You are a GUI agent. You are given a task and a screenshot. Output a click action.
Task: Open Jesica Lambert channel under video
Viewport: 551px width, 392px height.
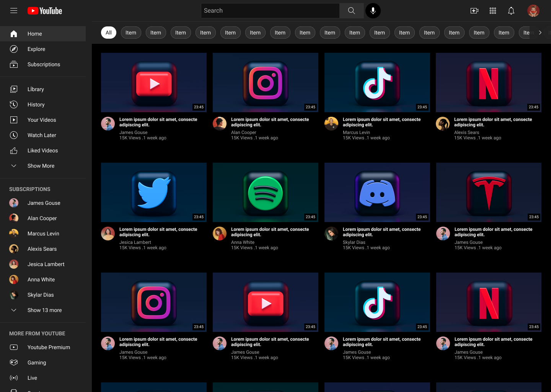click(135, 242)
